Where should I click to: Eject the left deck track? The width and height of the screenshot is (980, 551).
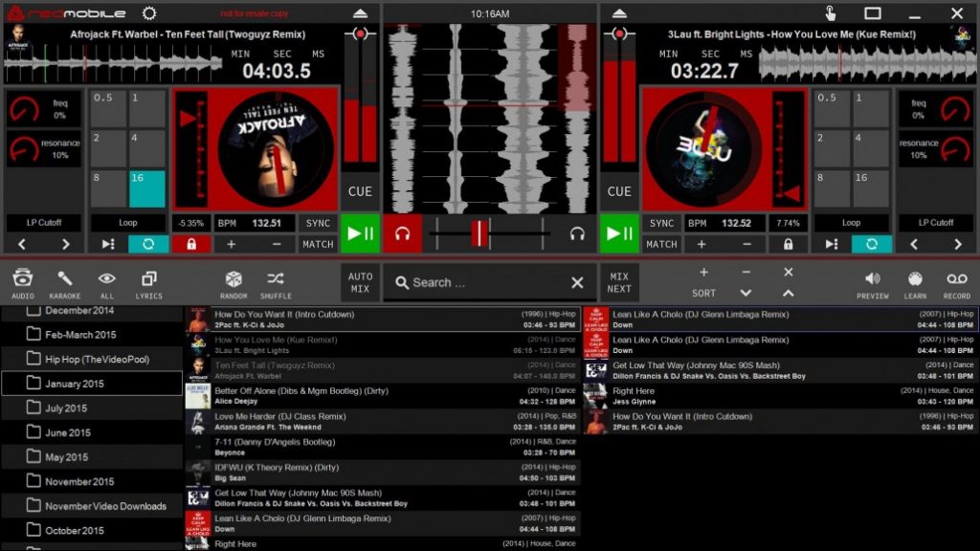(360, 13)
